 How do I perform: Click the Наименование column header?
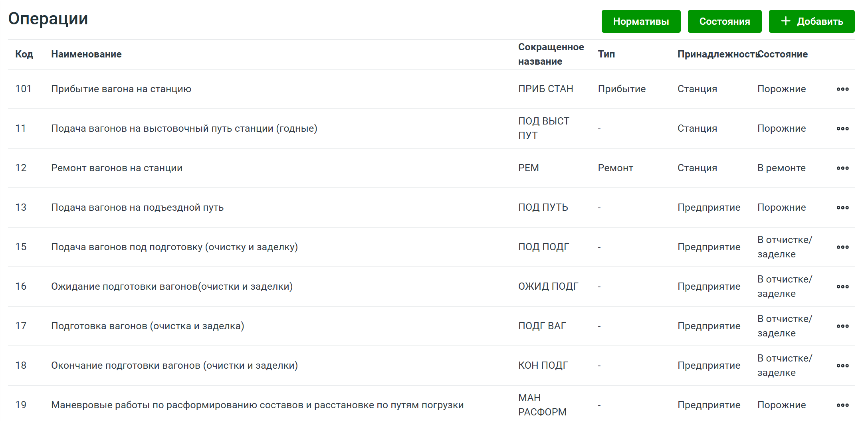coord(86,54)
